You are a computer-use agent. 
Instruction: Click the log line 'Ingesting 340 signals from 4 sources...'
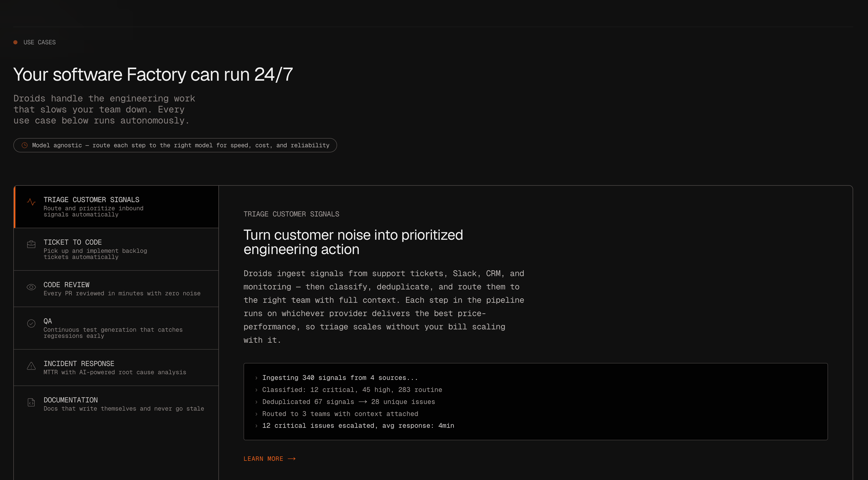[340, 378]
